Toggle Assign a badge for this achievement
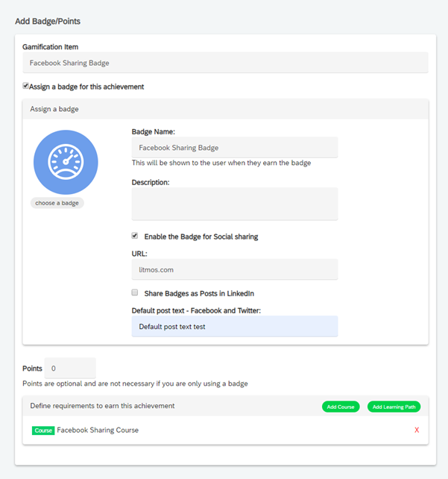The height and width of the screenshot is (479, 448). coord(25,86)
